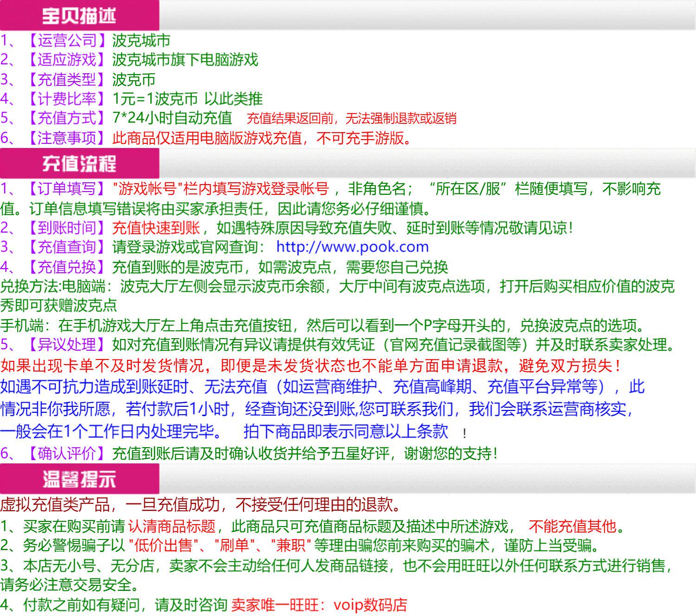Select the "【异议处理】" label
Image resolution: width=696 pixels, height=616 pixels.
(66, 345)
